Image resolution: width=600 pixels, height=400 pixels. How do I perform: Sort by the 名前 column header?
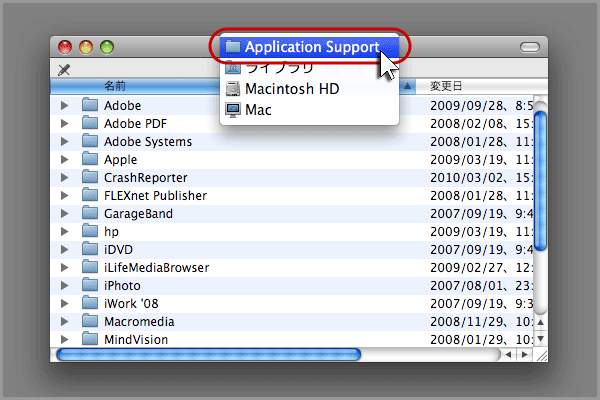tap(135, 86)
